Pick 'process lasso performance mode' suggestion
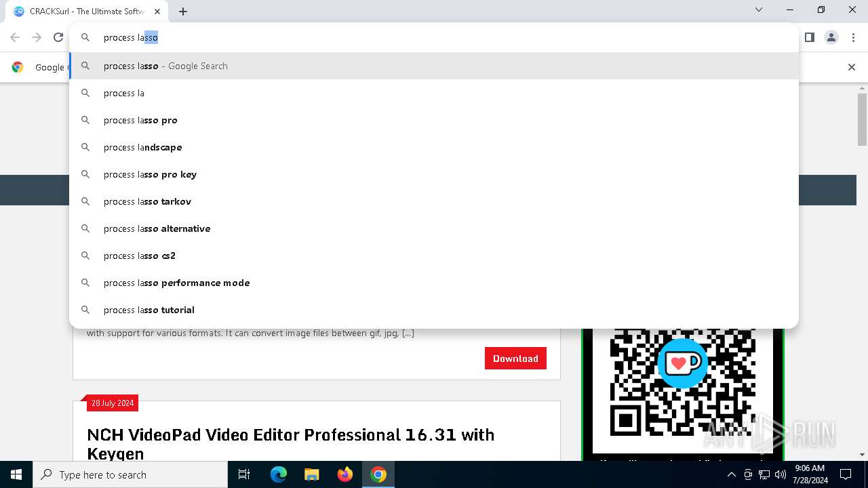 [x=434, y=283]
